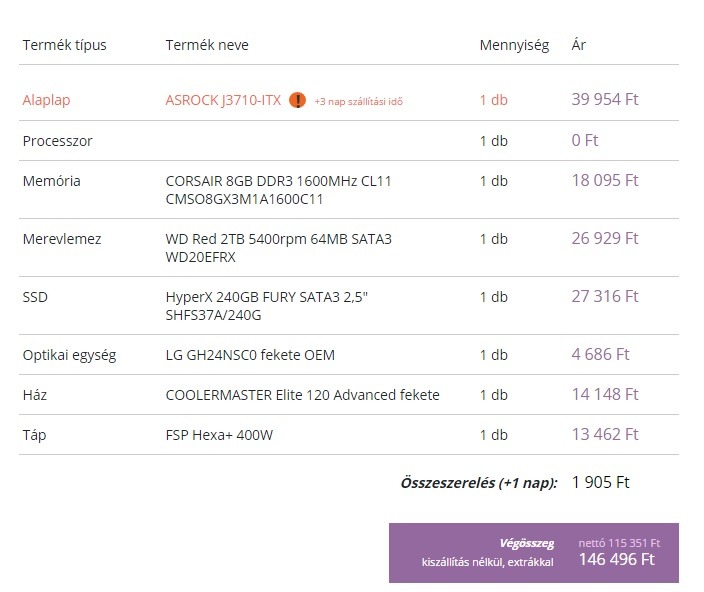This screenshot has width=704, height=592.
Task: Click the Termék típus column header
Action: tap(65, 45)
